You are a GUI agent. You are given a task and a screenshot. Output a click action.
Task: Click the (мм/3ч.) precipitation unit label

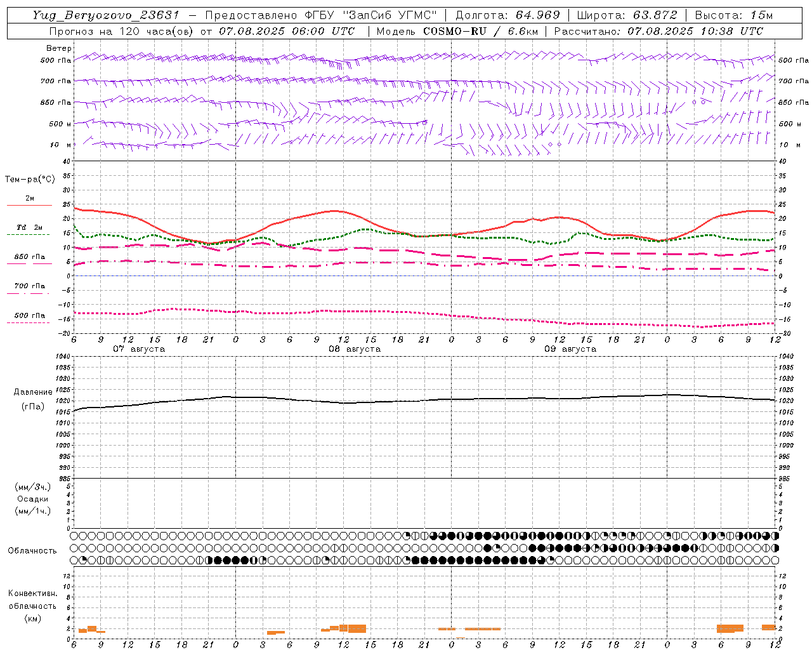[x=33, y=487]
